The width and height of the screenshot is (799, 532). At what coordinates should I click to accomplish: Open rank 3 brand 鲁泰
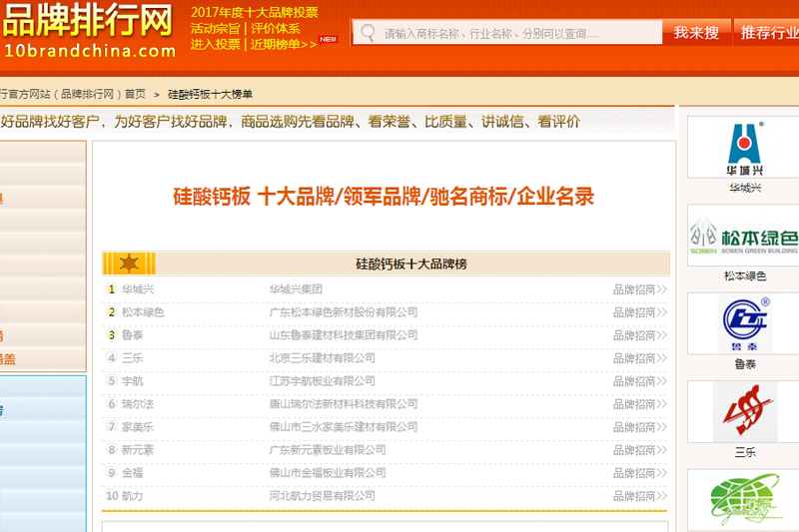(x=133, y=335)
